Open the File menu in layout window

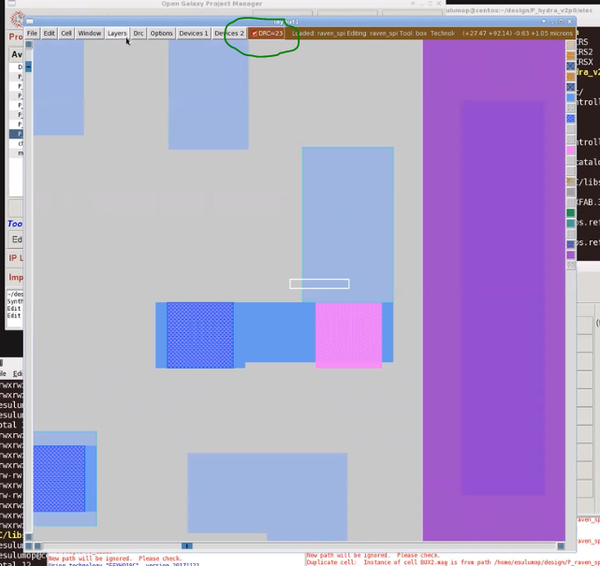point(32,33)
